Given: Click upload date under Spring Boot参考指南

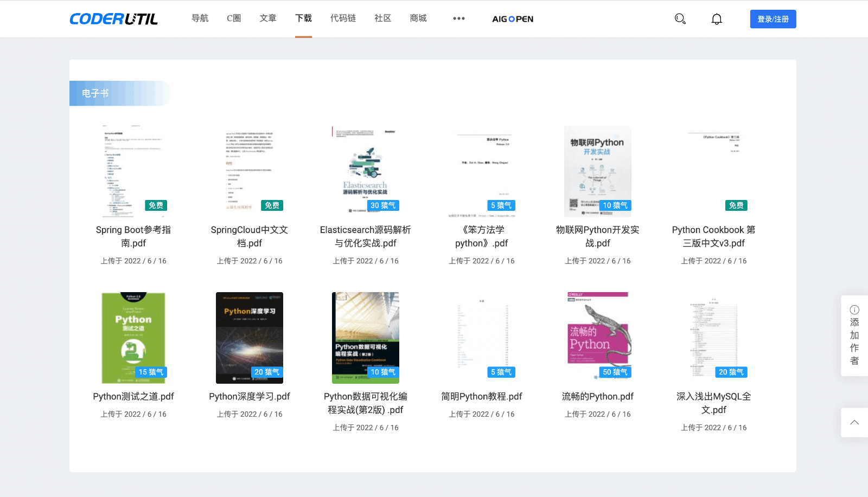Looking at the screenshot, I should (x=133, y=261).
